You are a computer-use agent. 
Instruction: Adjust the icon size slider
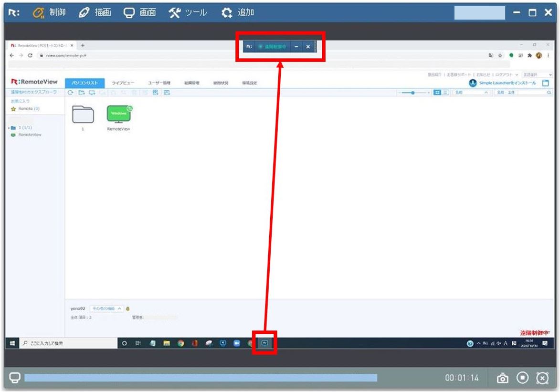(413, 93)
